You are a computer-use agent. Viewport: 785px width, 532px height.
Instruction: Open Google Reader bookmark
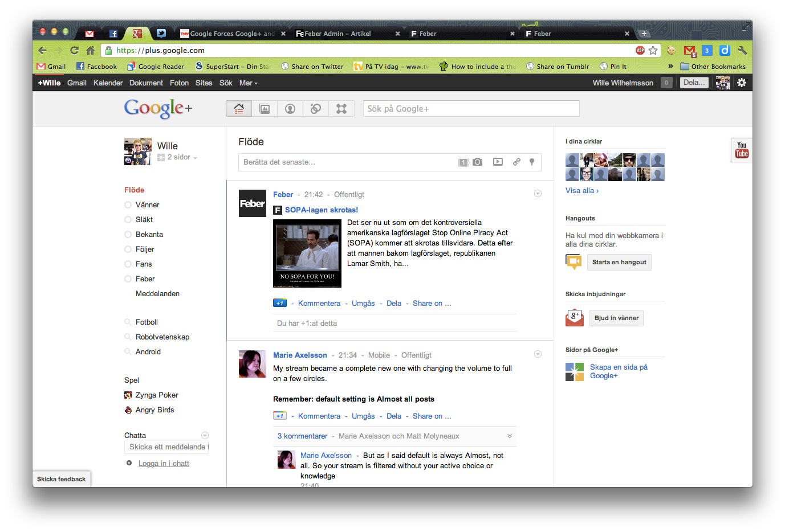tap(156, 67)
